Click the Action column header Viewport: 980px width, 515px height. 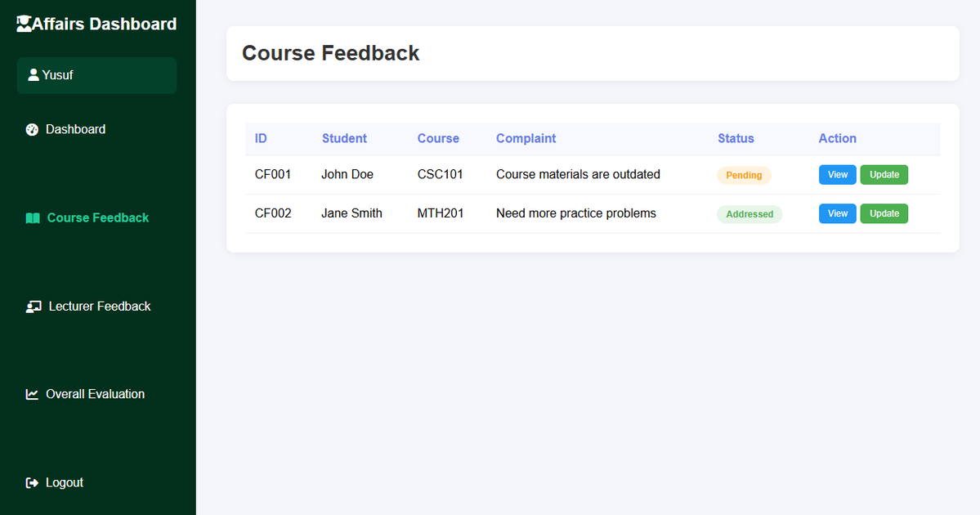coord(838,139)
